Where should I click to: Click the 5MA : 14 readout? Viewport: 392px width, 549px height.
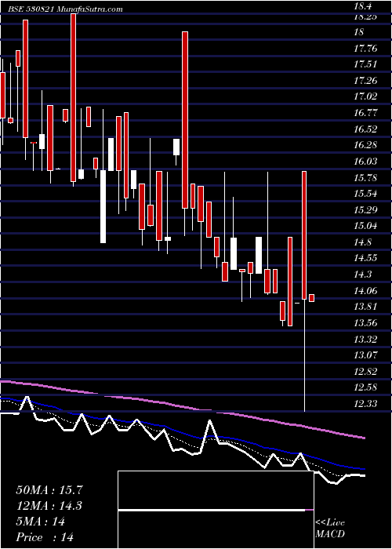pyautogui.click(x=40, y=522)
